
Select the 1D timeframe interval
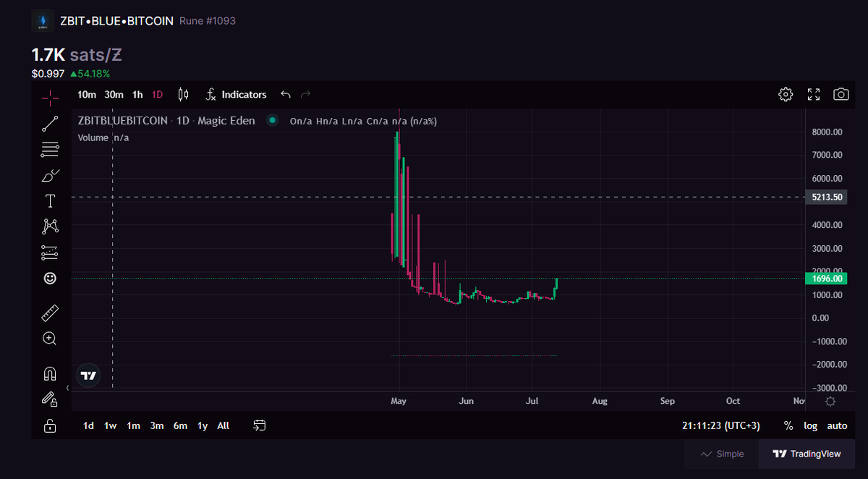tap(157, 94)
